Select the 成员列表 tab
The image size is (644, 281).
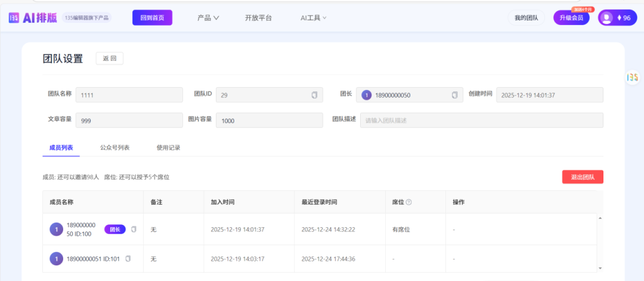[61, 147]
